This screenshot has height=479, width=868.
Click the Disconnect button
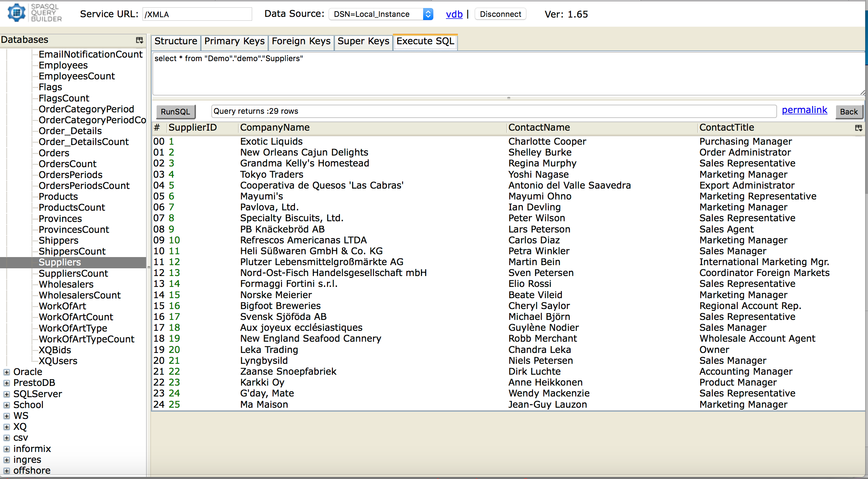coord(500,14)
